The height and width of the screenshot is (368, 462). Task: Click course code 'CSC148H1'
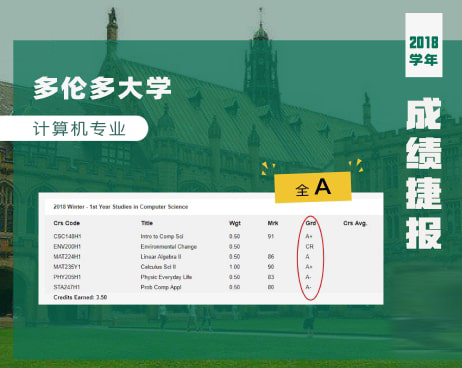pyautogui.click(x=67, y=236)
